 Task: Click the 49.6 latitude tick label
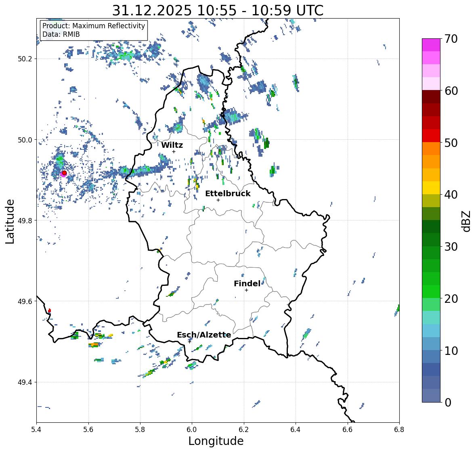[x=25, y=301]
